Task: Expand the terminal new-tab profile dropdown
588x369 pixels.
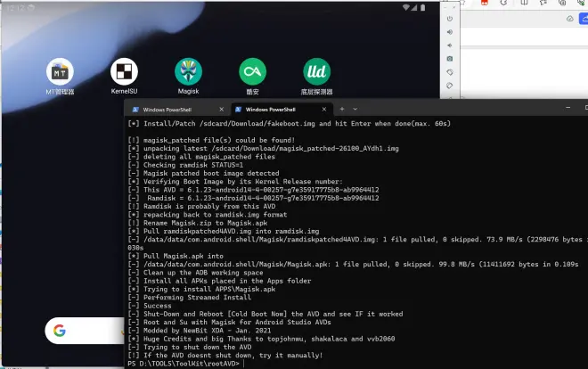Action: (355, 109)
